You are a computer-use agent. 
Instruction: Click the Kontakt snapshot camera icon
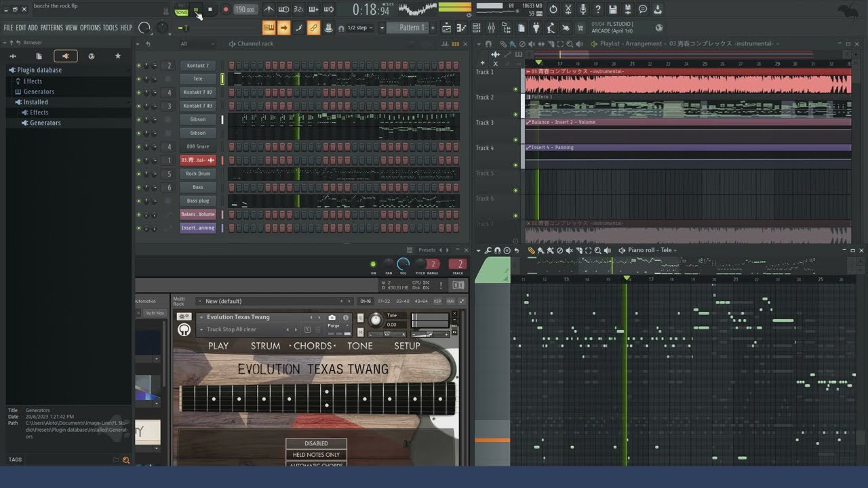pos(332,317)
